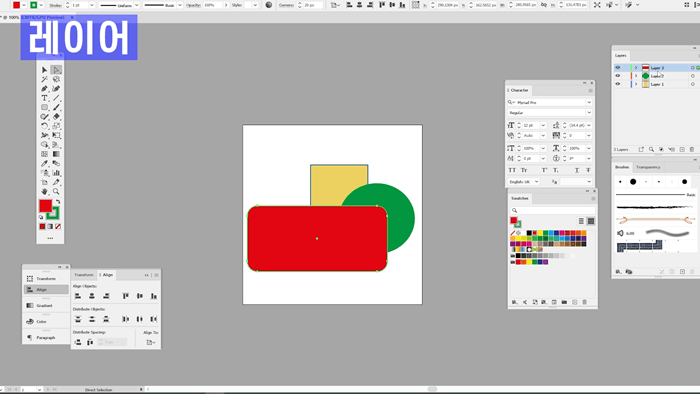700x394 pixels.
Task: Click target circle of Layer 1
Action: pyautogui.click(x=693, y=84)
